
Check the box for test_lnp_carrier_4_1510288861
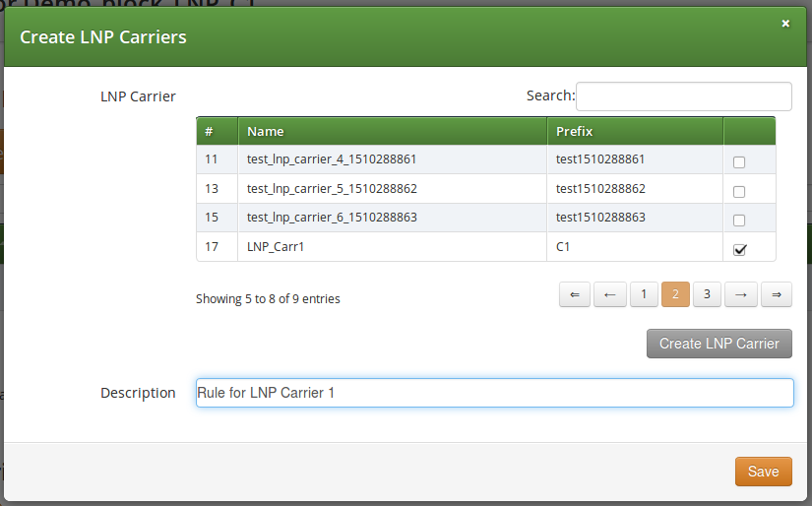click(739, 162)
